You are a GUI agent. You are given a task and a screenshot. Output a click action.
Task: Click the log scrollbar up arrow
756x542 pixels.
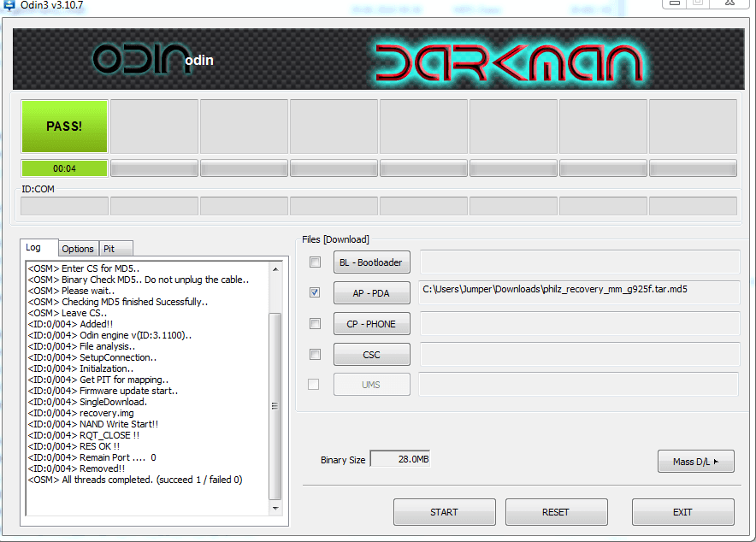click(275, 268)
